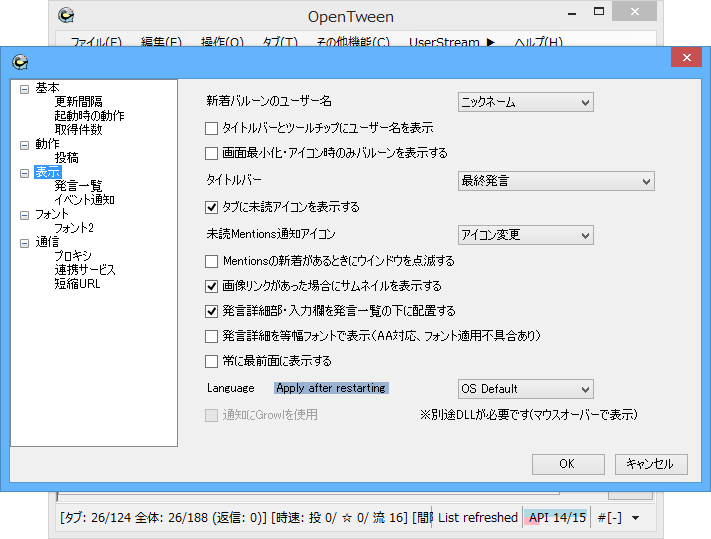Open the 編集(E) menu in OpenTween
Screen dimensions: 711x539
tap(161, 42)
